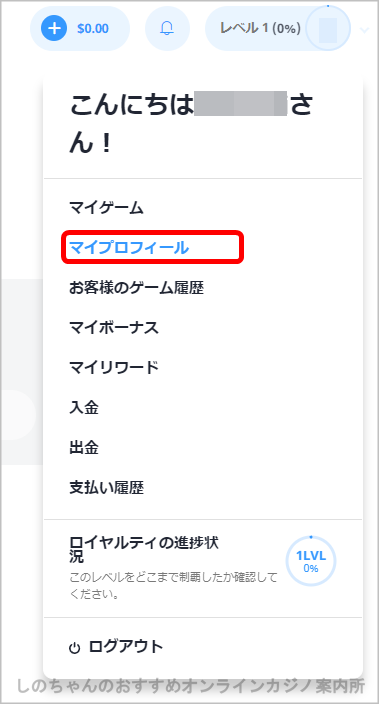
Task: Collapse the account menu chevron arrow
Action: click(365, 30)
